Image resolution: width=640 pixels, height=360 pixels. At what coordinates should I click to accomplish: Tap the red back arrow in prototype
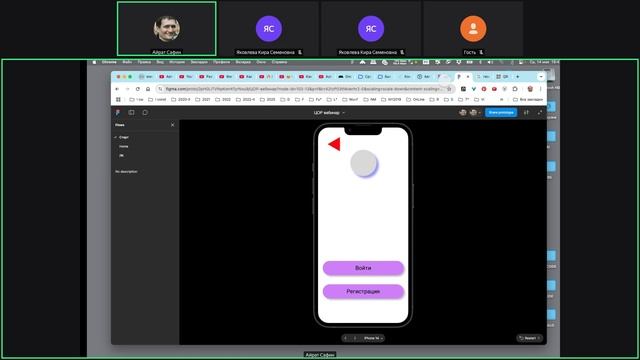(334, 144)
